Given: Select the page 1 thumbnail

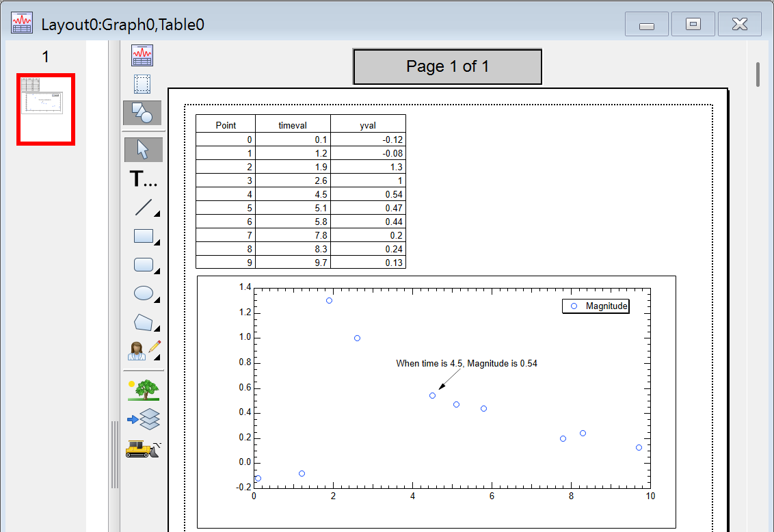Looking at the screenshot, I should [46, 109].
